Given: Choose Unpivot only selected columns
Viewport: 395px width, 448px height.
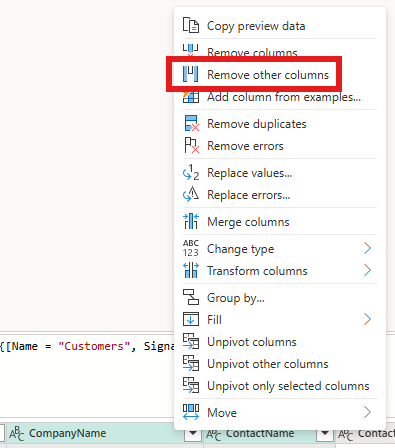Looking at the screenshot, I should 280,386.
